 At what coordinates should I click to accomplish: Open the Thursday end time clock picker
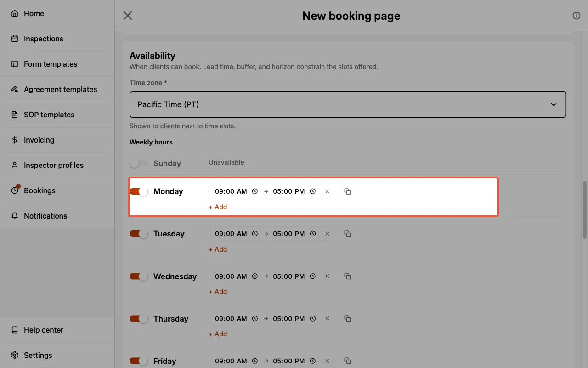tap(313, 319)
